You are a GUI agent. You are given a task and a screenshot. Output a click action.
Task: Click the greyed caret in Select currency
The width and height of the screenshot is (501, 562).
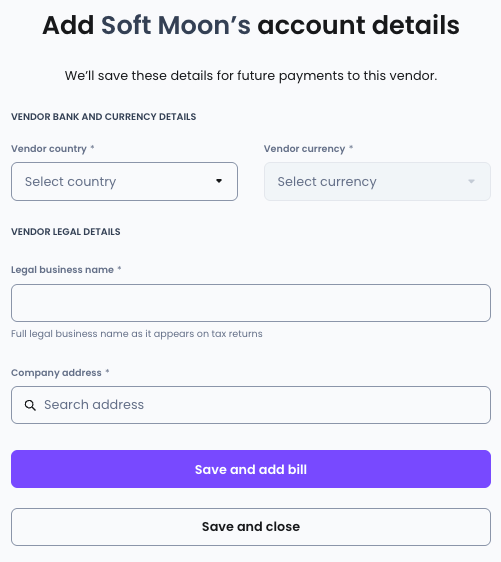(x=472, y=181)
